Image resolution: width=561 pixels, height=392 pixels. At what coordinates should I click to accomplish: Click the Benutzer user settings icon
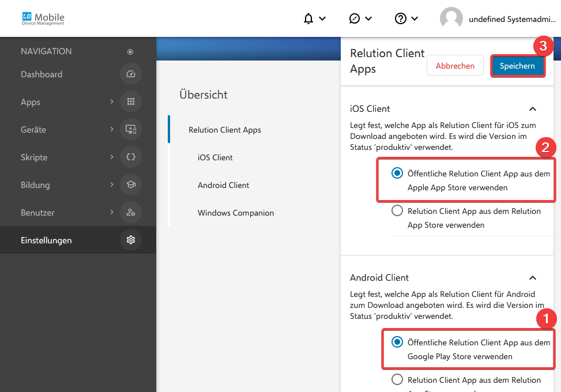131,212
